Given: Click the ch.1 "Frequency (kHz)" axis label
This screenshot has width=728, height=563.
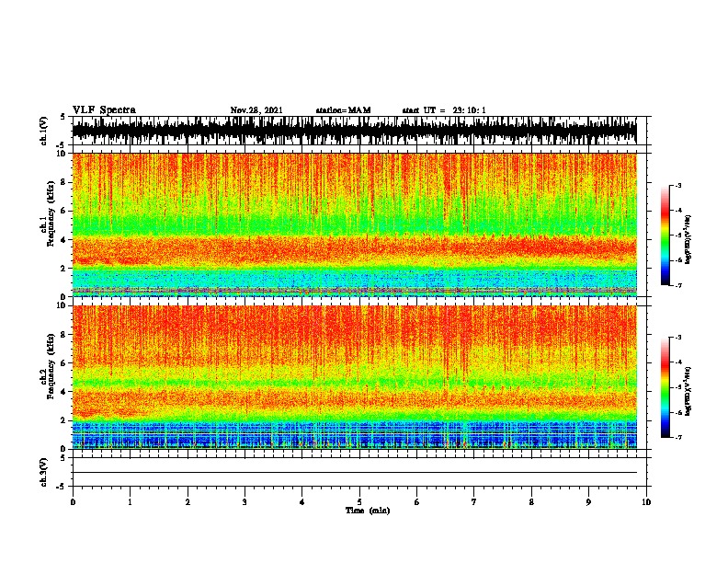Looking at the screenshot, I should click(51, 213).
